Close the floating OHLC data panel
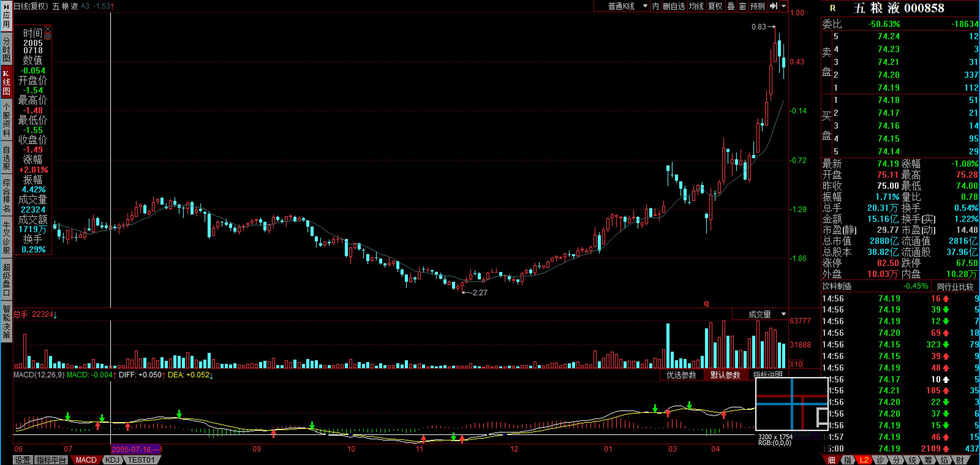The width and height of the screenshot is (980, 465). [x=48, y=29]
